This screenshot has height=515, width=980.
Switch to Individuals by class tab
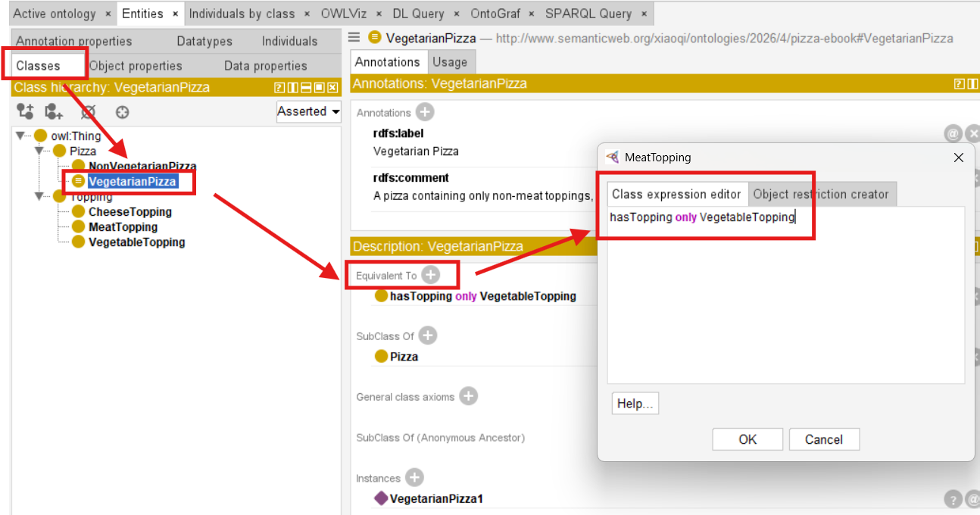coord(242,14)
